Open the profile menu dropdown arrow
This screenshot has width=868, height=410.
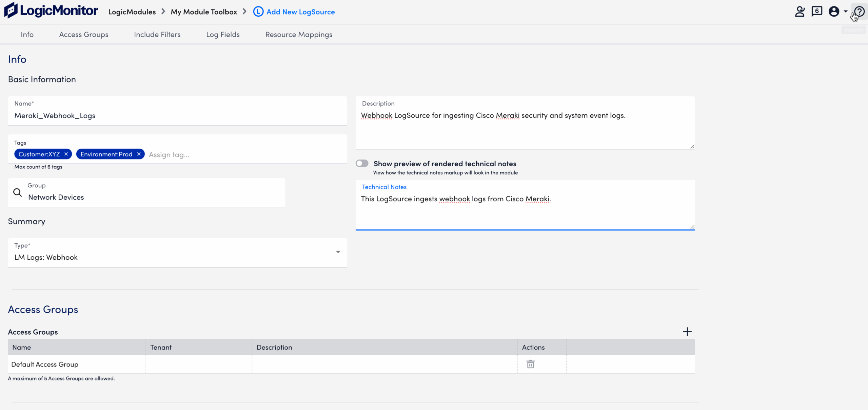pos(846,11)
